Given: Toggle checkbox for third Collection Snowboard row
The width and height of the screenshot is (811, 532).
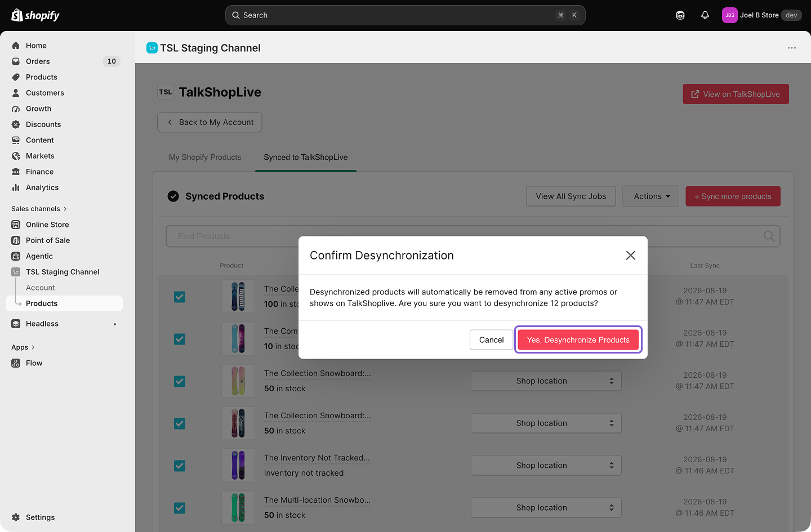Looking at the screenshot, I should (x=180, y=381).
